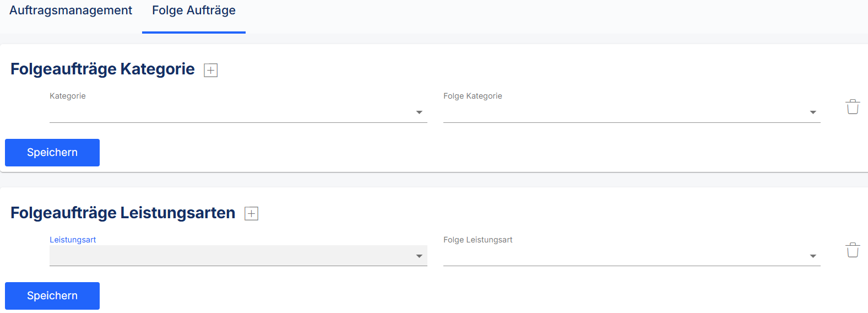Click the Leistungsart dropdown arrow

point(419,256)
